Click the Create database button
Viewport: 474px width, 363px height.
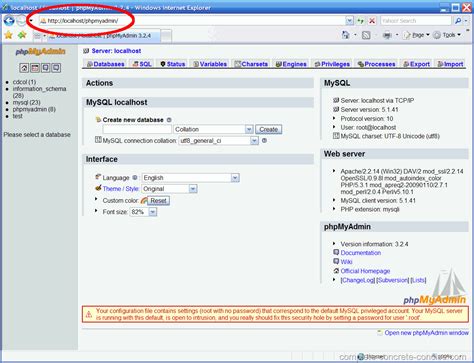pos(268,129)
